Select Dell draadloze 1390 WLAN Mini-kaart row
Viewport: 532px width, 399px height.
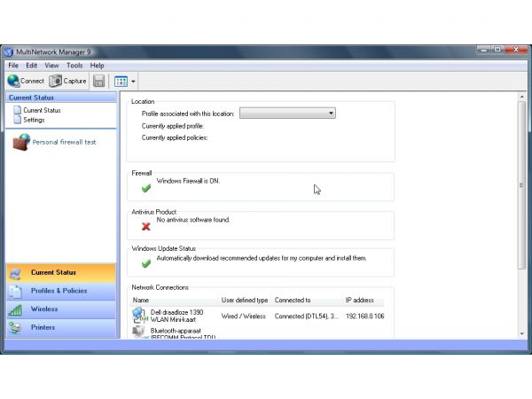tap(258, 316)
